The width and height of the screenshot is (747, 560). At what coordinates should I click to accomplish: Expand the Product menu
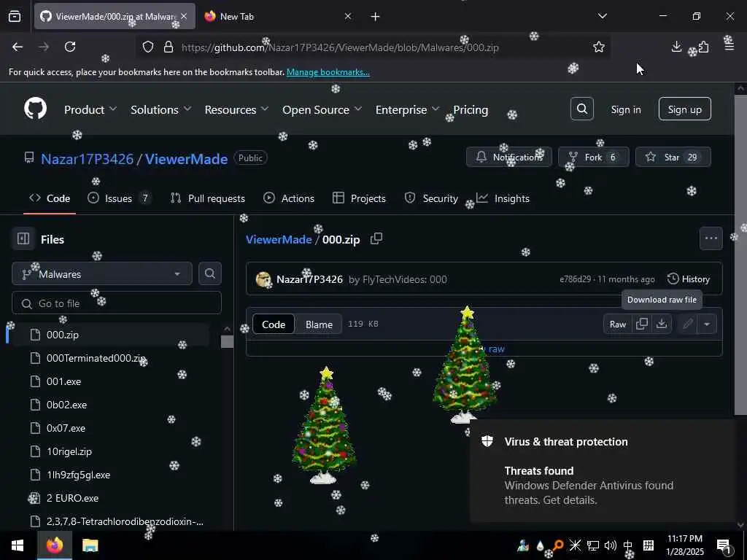pyautogui.click(x=90, y=109)
